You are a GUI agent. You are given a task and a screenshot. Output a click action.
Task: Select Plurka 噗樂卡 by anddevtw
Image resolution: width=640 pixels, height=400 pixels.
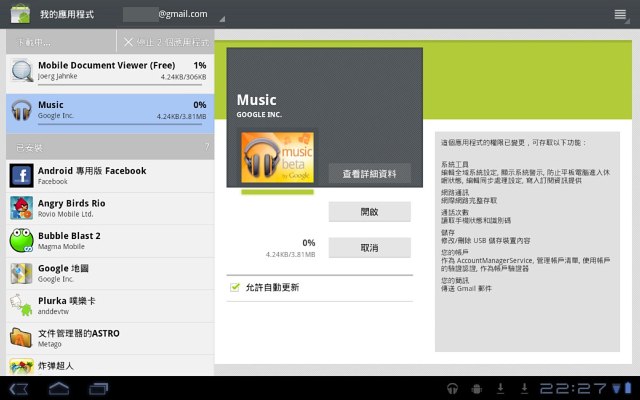click(x=110, y=306)
